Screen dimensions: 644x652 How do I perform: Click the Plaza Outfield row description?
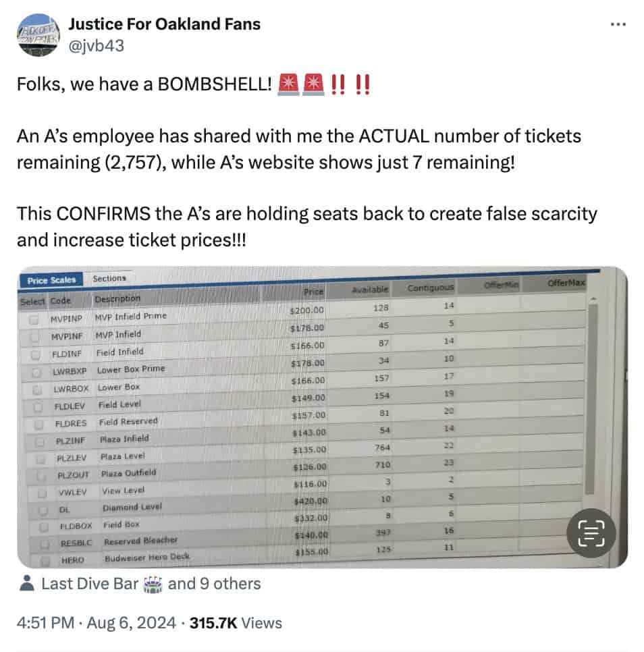click(x=128, y=473)
